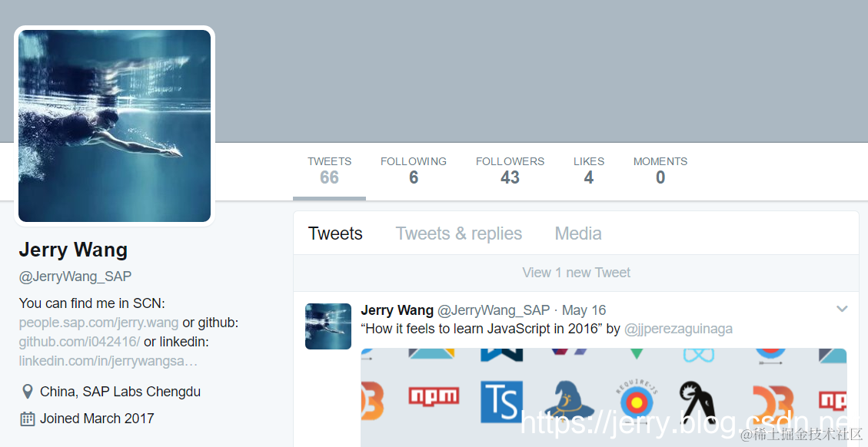
Task: Select the TWEETS 66 stat tab
Action: tap(329, 171)
